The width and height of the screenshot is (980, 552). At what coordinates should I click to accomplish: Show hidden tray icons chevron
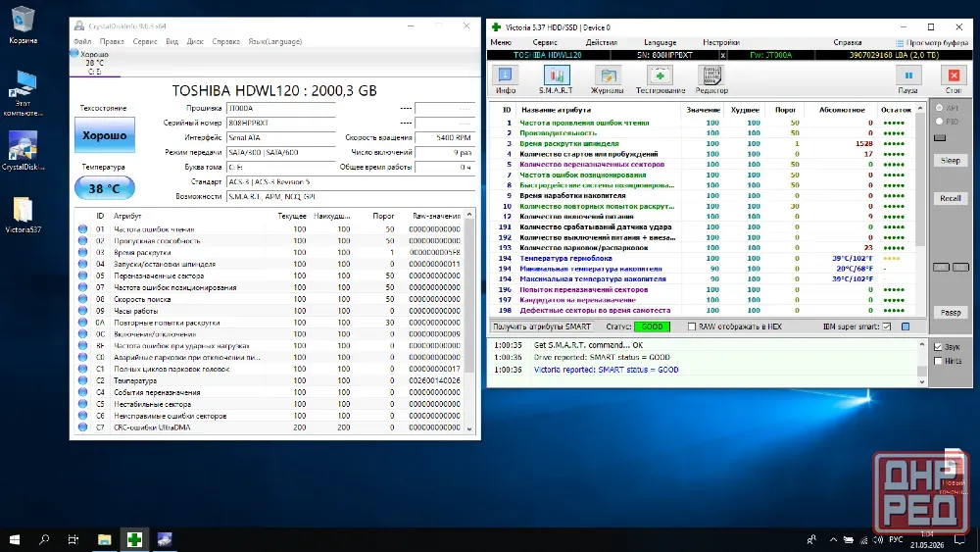833,539
